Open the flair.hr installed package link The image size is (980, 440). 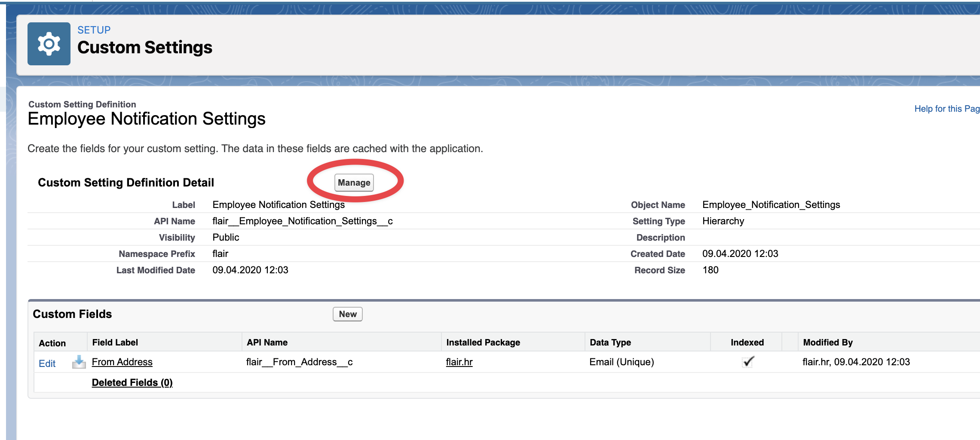[459, 362]
